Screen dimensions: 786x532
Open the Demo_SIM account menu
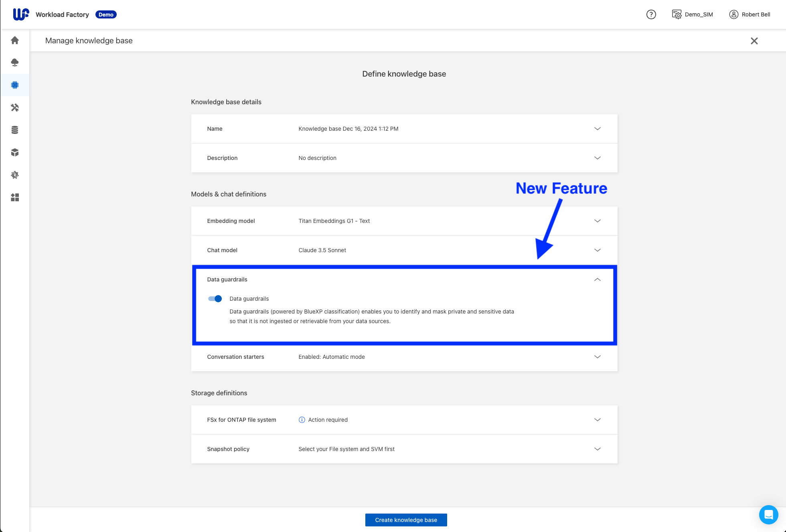pos(693,14)
